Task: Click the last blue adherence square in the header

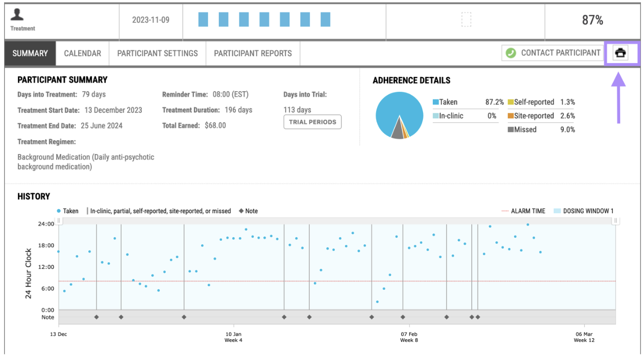Action: click(x=325, y=19)
